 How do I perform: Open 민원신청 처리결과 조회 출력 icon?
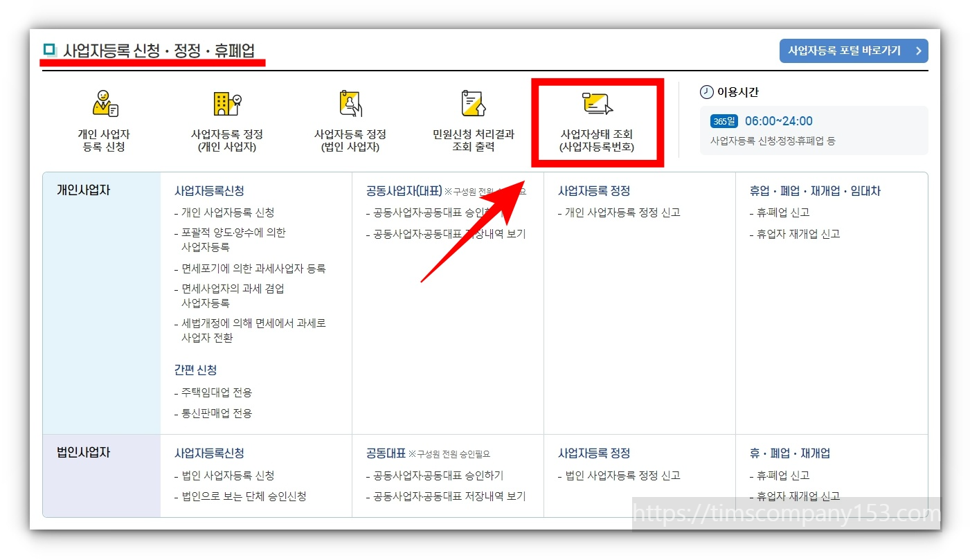click(x=472, y=105)
